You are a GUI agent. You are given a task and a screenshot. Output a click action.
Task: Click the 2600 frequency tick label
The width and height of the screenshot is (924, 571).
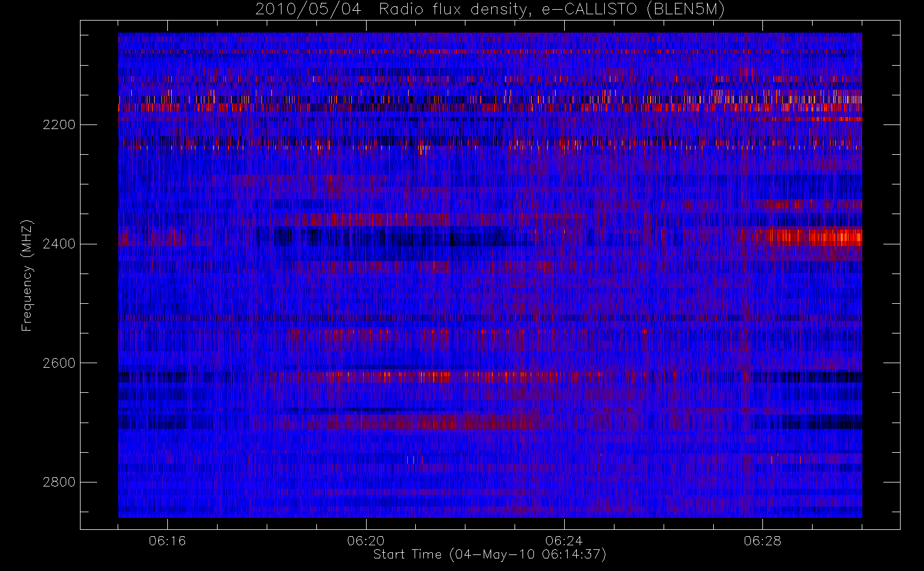(59, 363)
